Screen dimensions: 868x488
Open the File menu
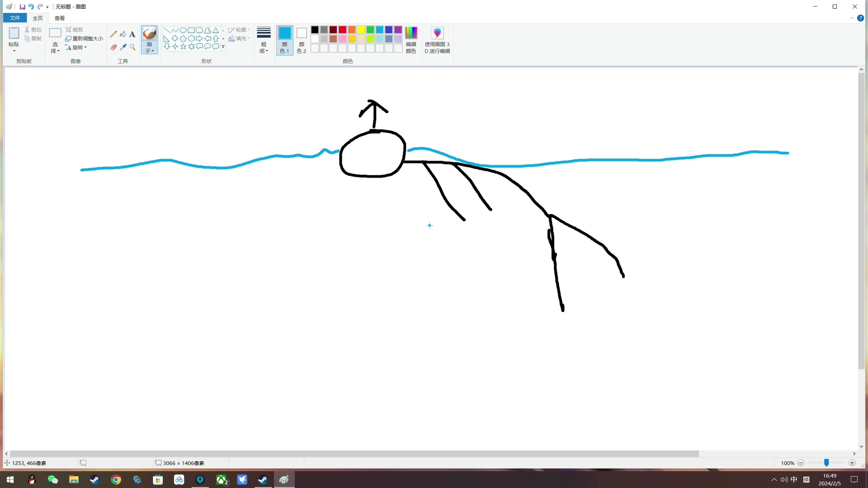click(15, 18)
